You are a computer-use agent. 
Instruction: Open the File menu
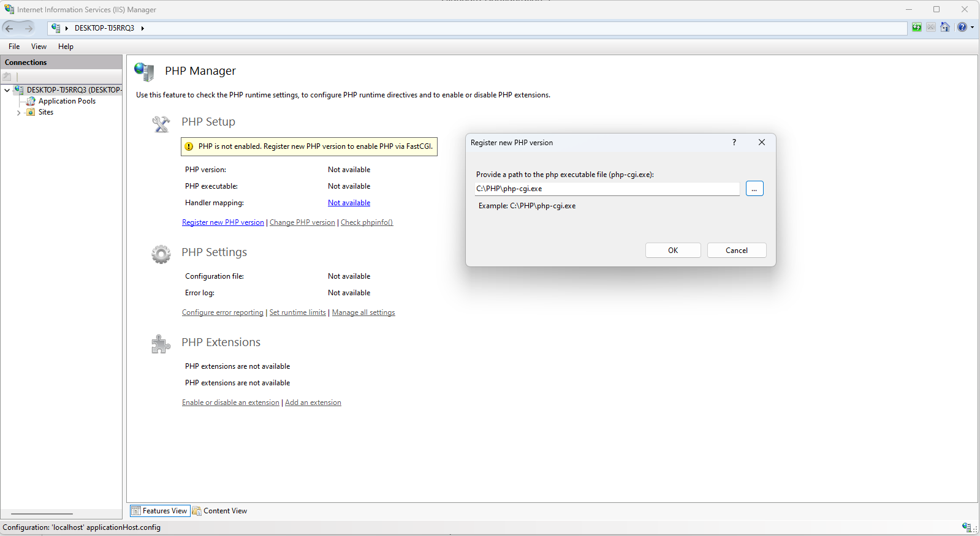(14, 47)
